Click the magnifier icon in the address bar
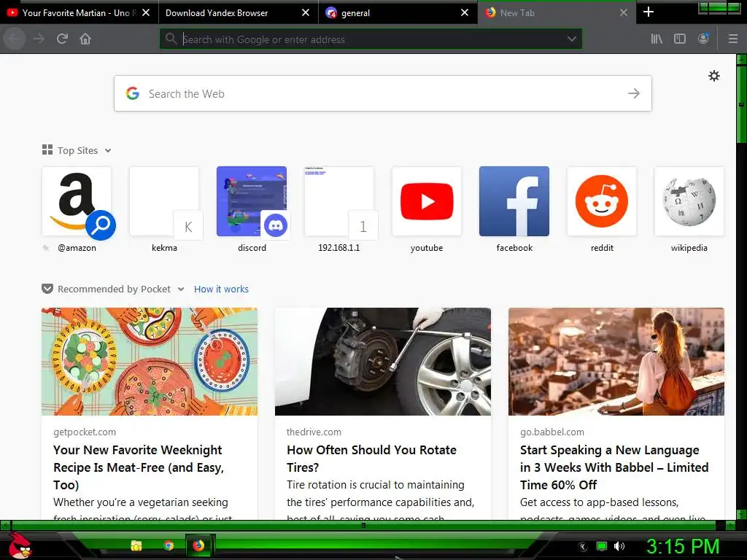This screenshot has height=560, width=747. click(171, 39)
